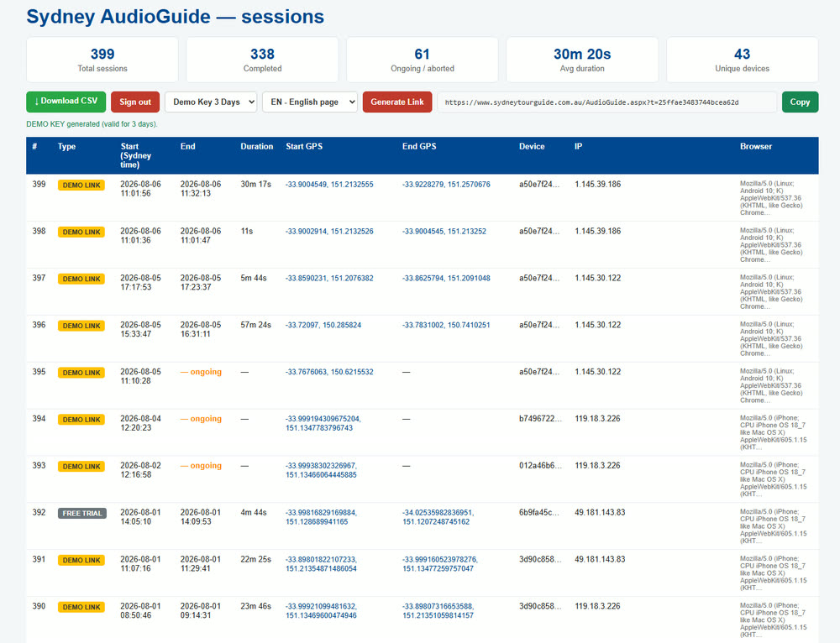Open start GPS link -33.9002914, 151.2132526
The image size is (840, 643).
point(329,232)
